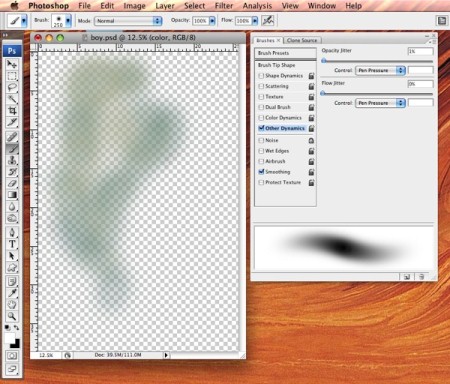Select the Eyedropper tool
The height and width of the screenshot is (384, 450).
[12, 293]
